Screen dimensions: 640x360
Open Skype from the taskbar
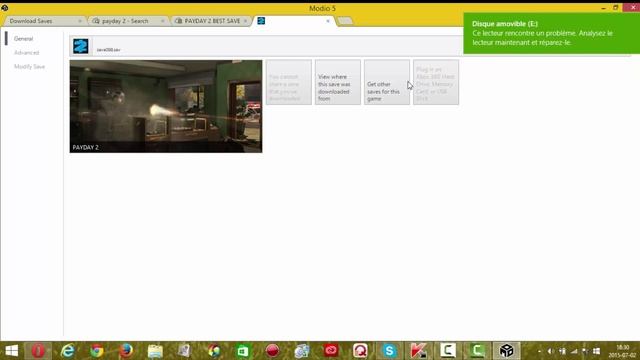coord(389,351)
